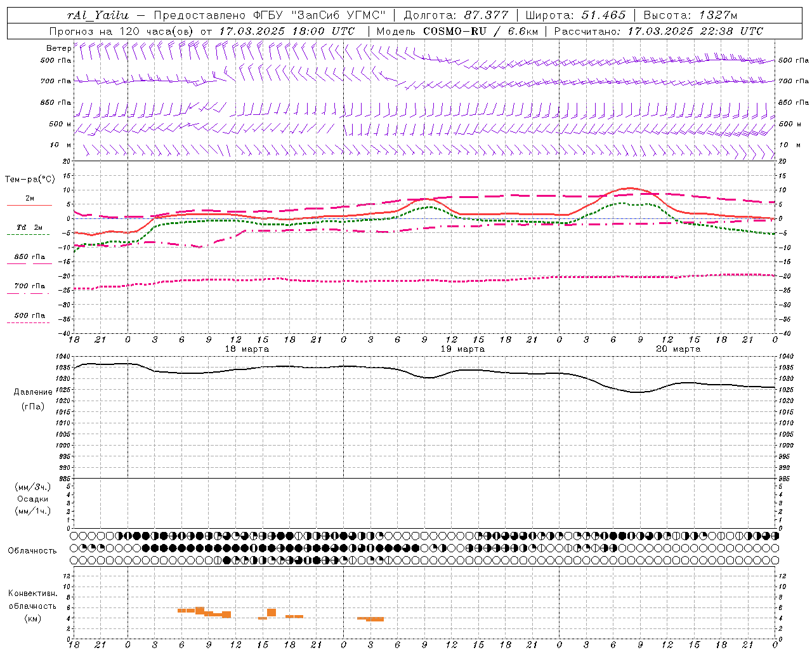The height and width of the screenshot is (650, 812).
Task: Click the dashed 850 гПа temperature legend line
Action: pyautogui.click(x=28, y=263)
